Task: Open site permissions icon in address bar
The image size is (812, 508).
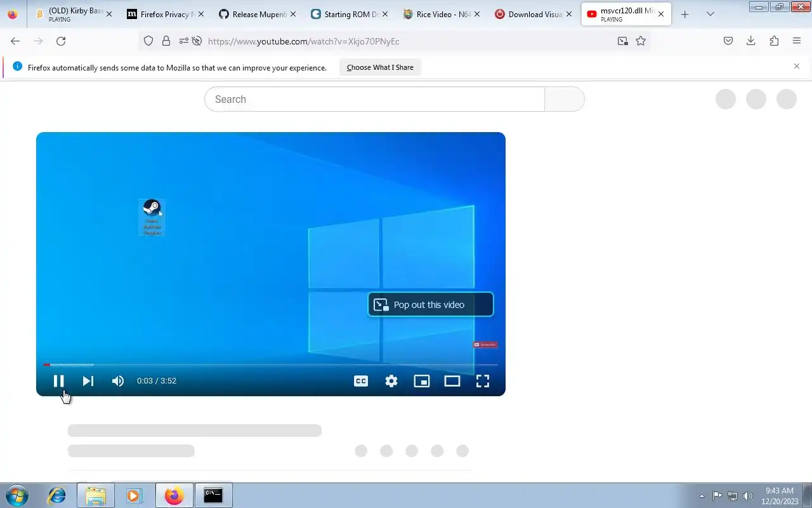Action: click(183, 41)
